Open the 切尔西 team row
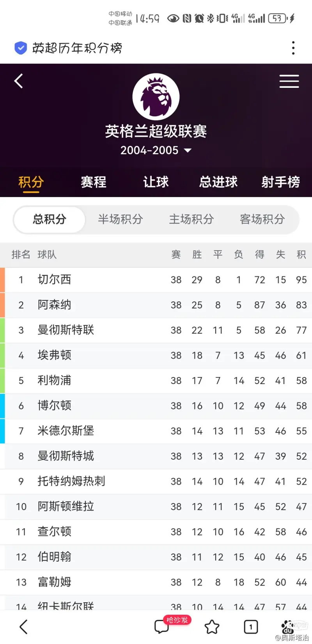Screen dimensions: 312x644 [x=156, y=280]
